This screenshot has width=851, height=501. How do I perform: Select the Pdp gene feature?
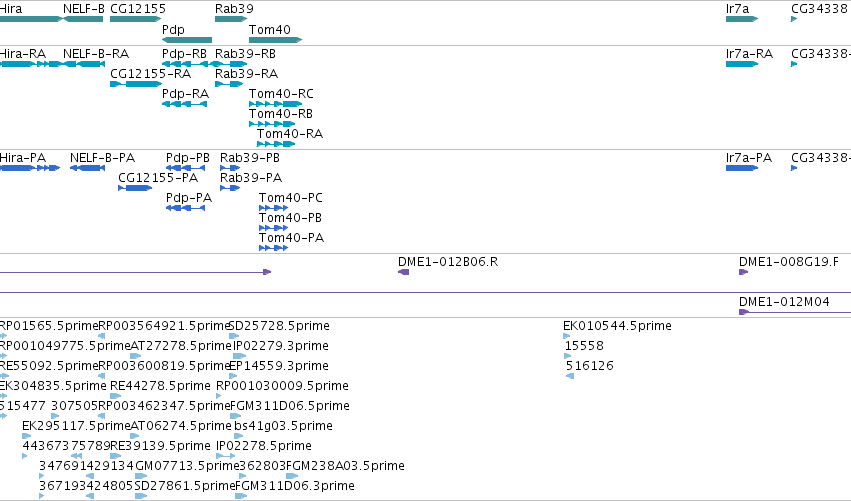[x=187, y=40]
